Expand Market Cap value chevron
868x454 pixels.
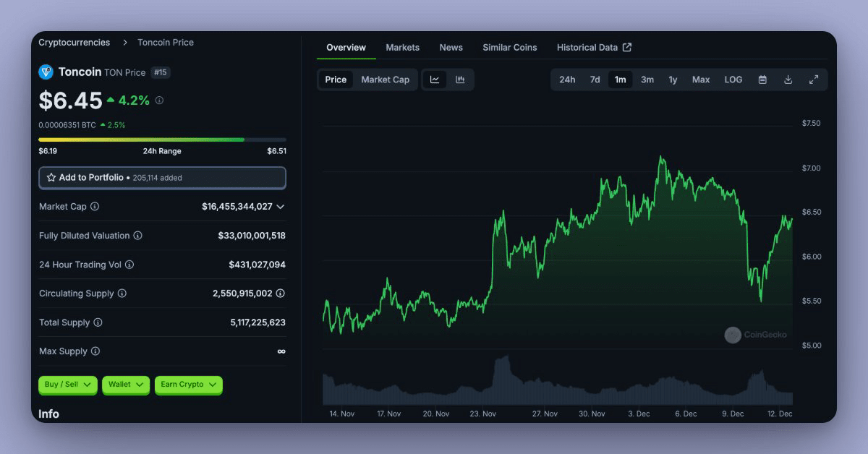click(x=281, y=207)
